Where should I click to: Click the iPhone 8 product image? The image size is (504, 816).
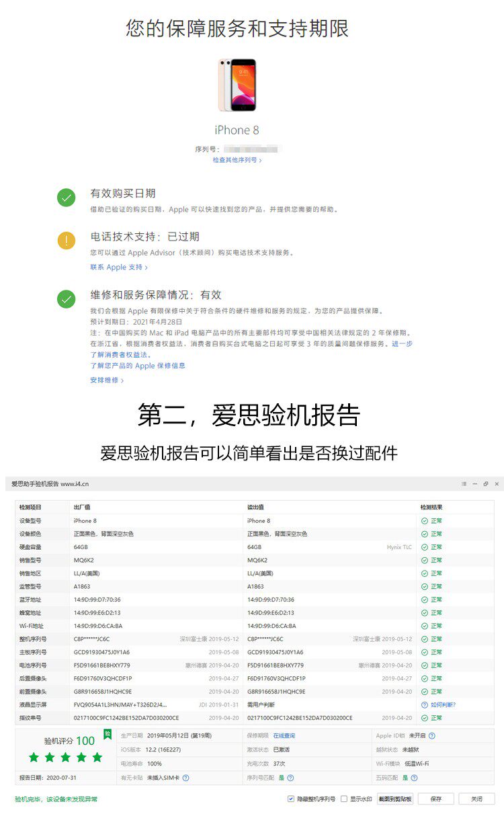click(x=237, y=85)
